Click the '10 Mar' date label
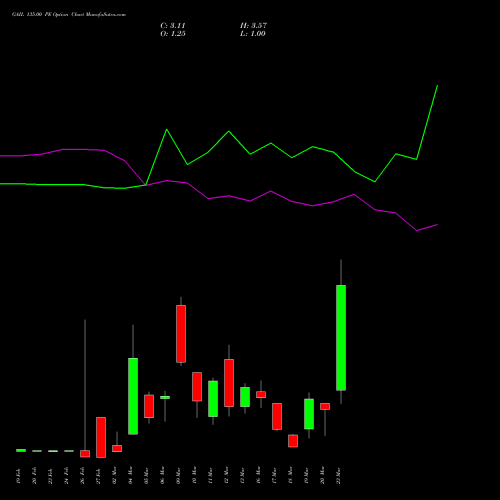Viewport: 500px width, 500px height. [x=194, y=475]
